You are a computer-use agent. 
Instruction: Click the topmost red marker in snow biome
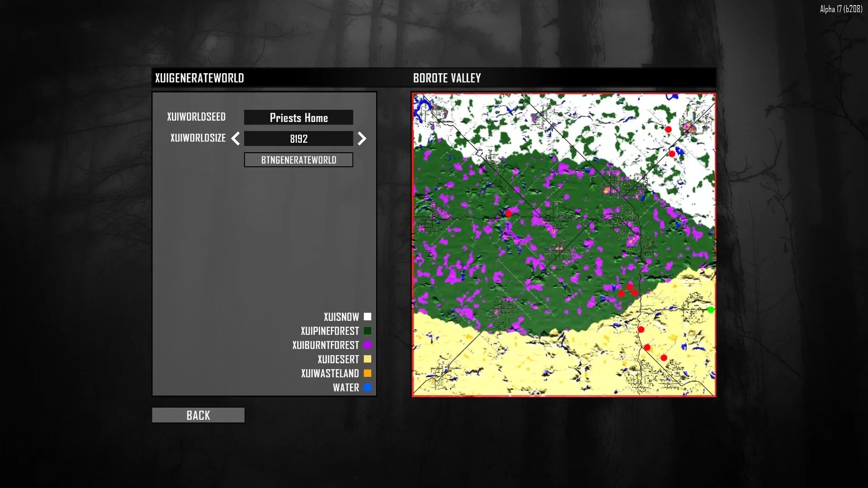click(x=668, y=130)
